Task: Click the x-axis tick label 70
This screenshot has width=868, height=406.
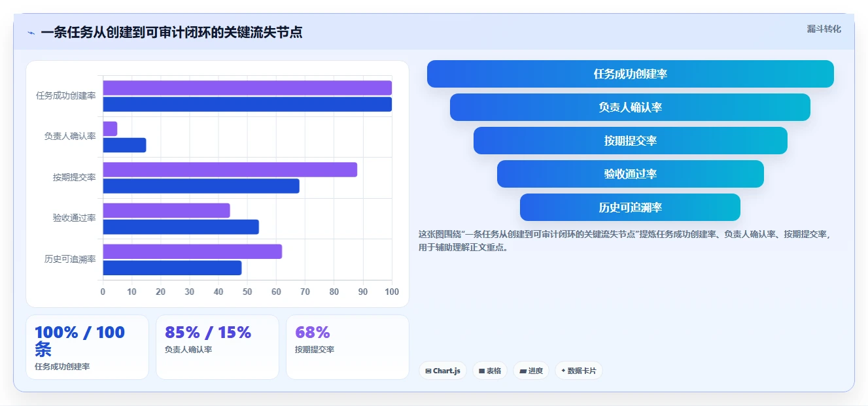Action: pyautogui.click(x=305, y=292)
